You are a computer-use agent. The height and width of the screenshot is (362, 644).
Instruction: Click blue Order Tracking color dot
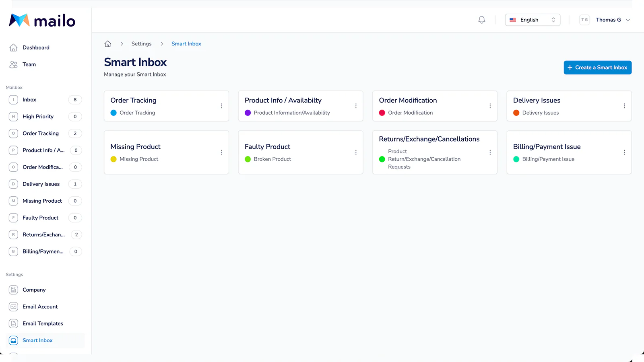click(x=114, y=113)
